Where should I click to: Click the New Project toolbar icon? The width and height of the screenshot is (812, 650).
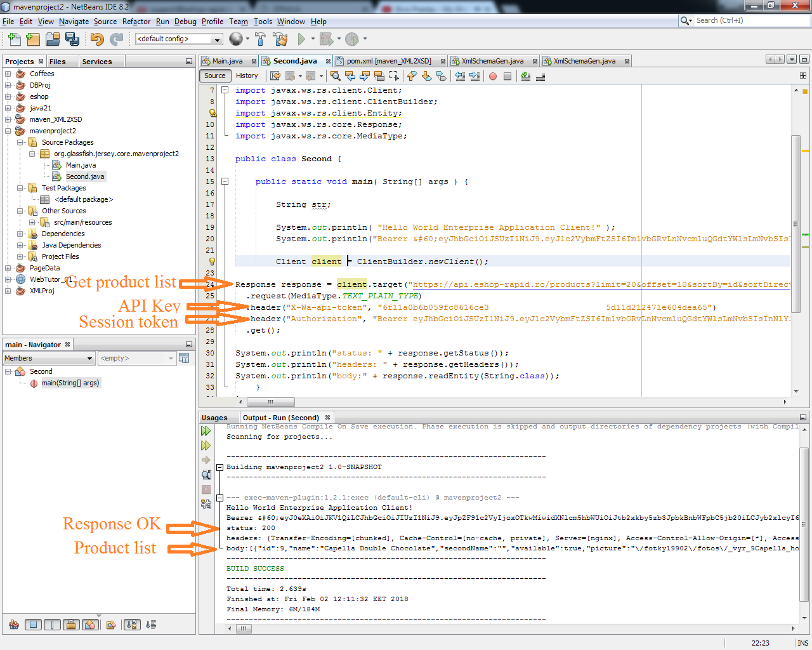point(33,39)
